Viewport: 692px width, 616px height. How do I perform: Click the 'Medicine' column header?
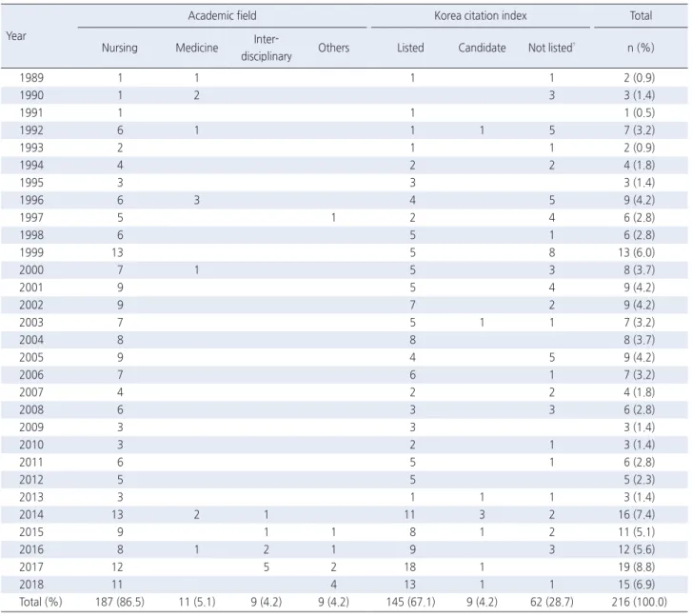tap(197, 48)
